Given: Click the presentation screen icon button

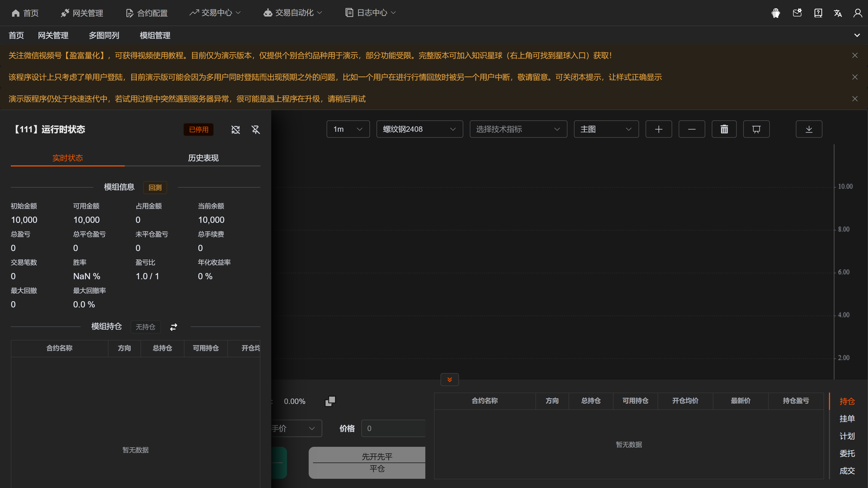Looking at the screenshot, I should [x=756, y=129].
